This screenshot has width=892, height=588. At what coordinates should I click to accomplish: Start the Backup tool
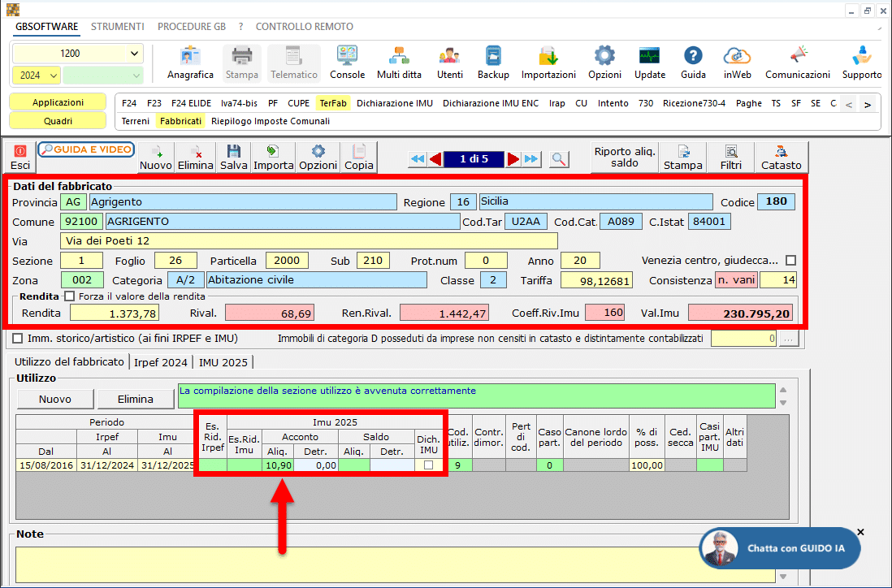(x=493, y=63)
